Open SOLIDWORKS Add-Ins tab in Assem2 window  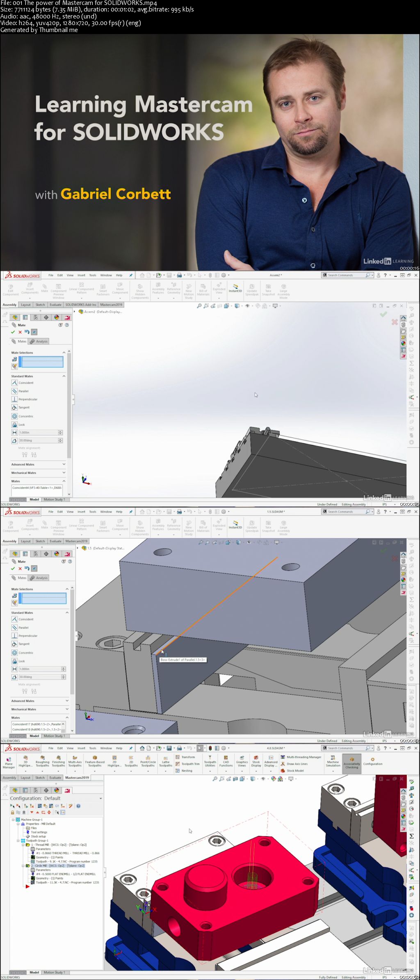click(81, 305)
